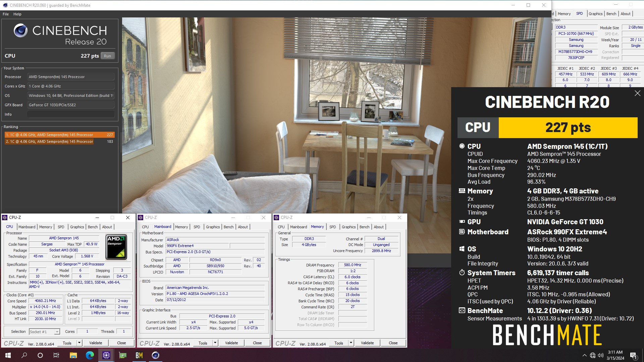
Task: Click DRAM Frequency value 580.0 MHz
Action: coord(353,265)
